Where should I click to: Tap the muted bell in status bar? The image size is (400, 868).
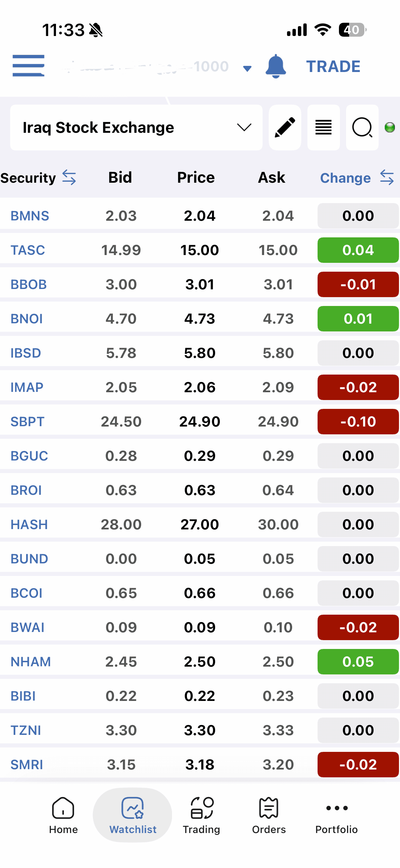[x=96, y=30]
